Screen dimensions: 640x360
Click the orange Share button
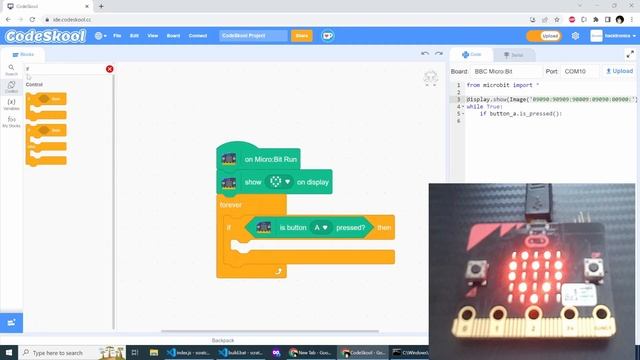coord(302,36)
